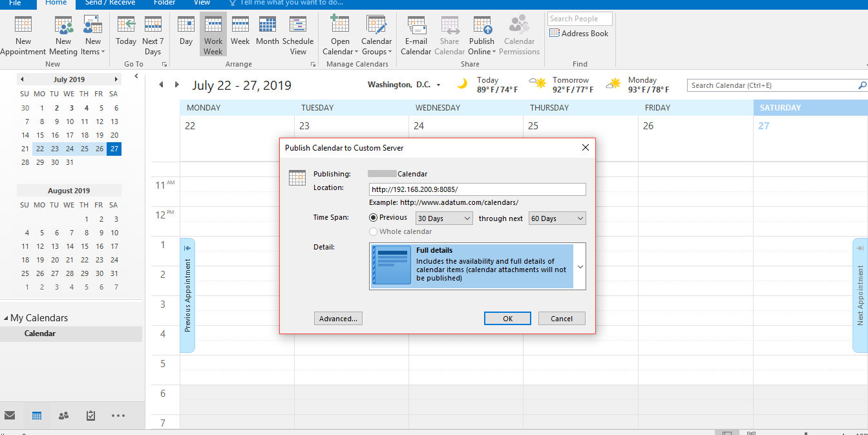
Task: Click E-mail Calendar
Action: [x=416, y=36]
